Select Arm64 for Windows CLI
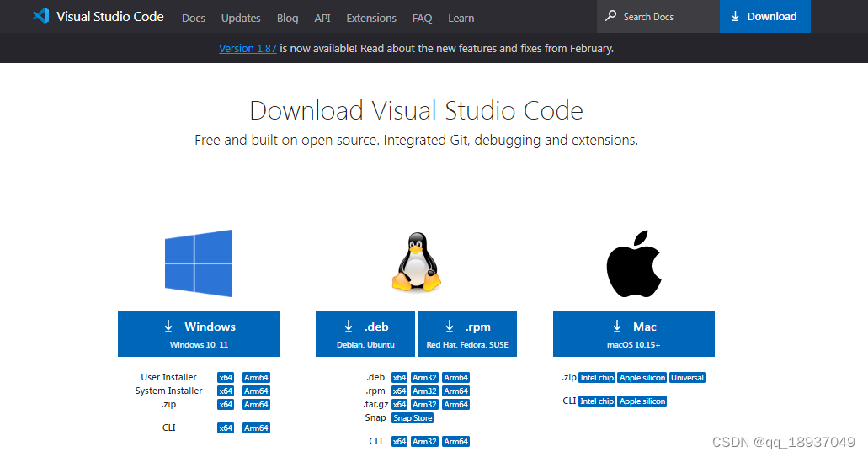Screen dimensions: 868x457 (x=256, y=428)
